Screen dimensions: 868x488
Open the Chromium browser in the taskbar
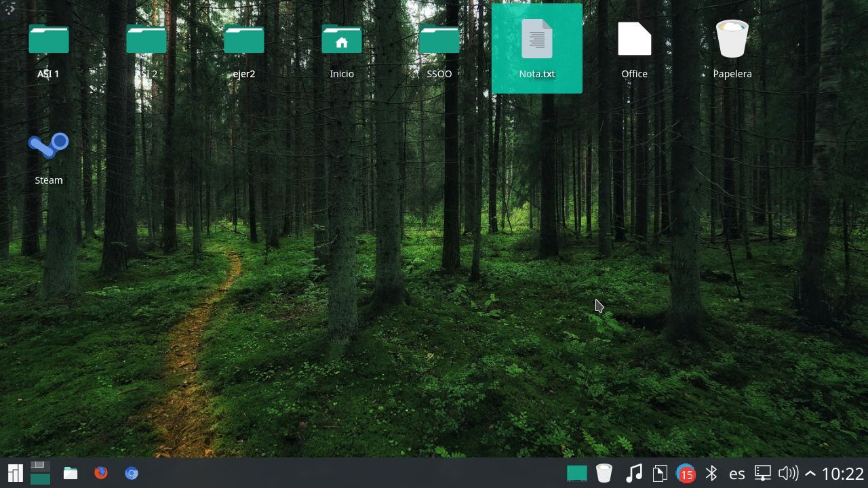click(x=132, y=473)
